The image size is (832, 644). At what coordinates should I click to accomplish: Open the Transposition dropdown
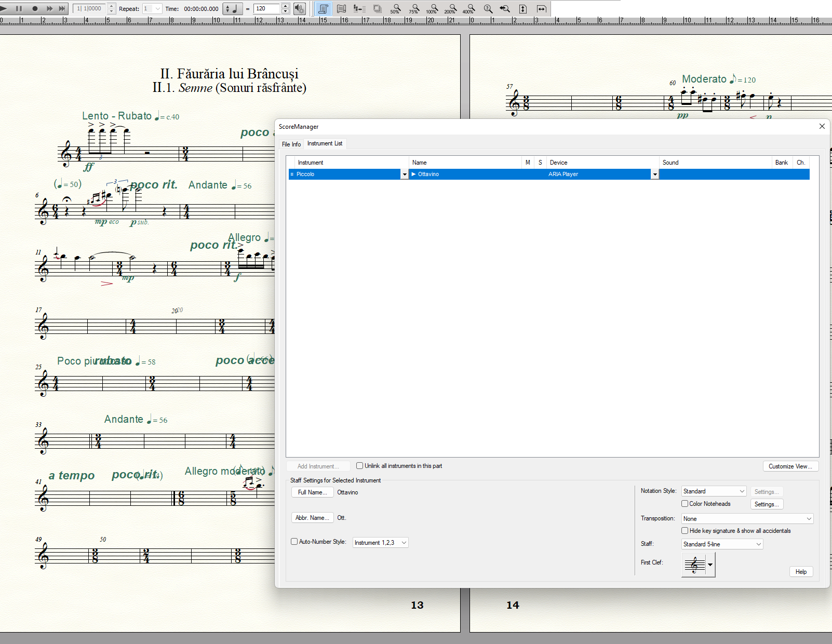[x=747, y=519]
